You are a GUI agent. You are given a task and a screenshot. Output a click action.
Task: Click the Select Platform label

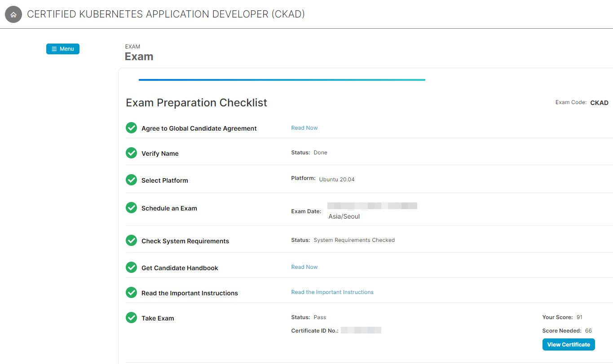point(165,180)
